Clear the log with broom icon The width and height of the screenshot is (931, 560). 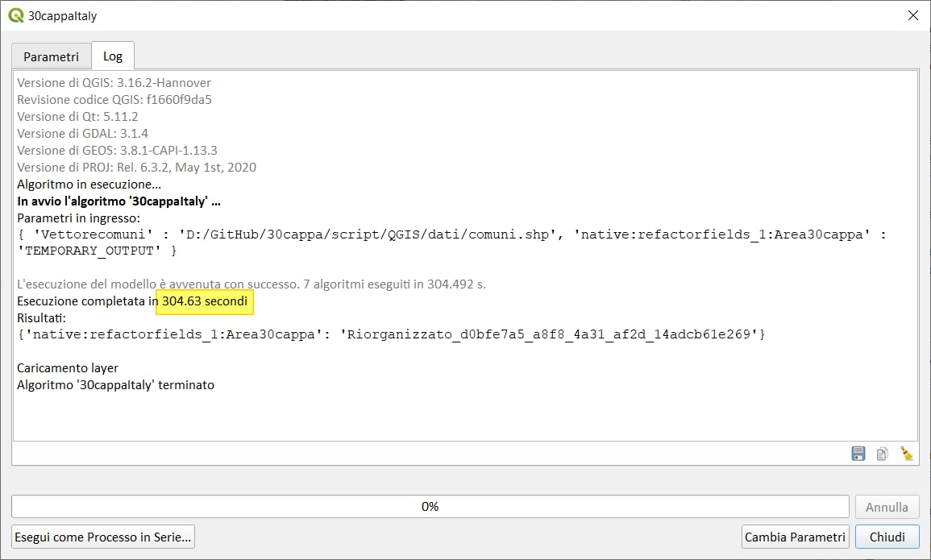[x=906, y=454]
